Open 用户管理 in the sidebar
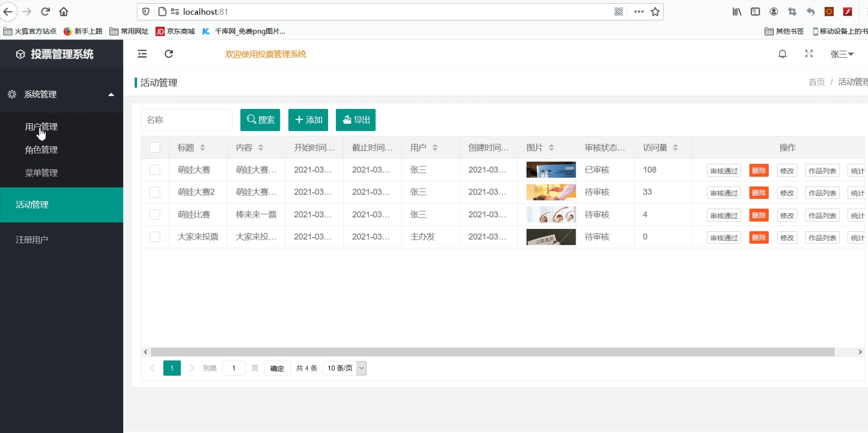Screen dimensions: 868x433 pos(41,127)
